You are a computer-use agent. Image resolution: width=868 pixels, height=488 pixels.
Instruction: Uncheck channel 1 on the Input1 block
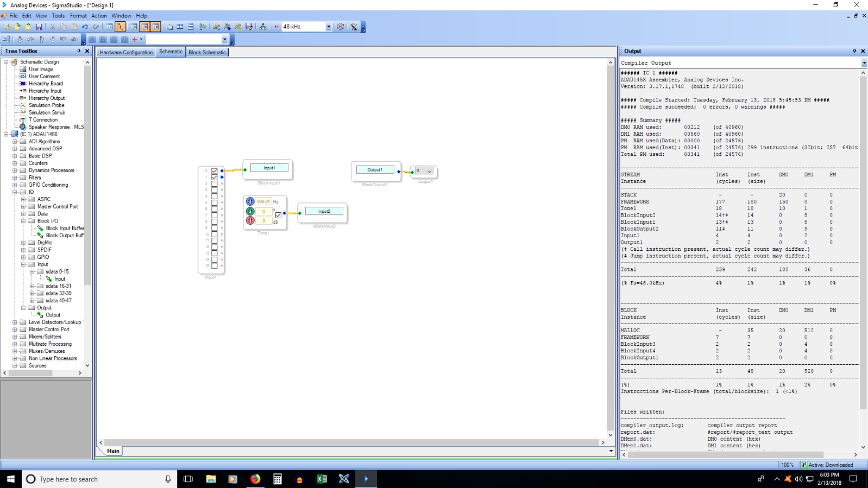click(x=215, y=177)
